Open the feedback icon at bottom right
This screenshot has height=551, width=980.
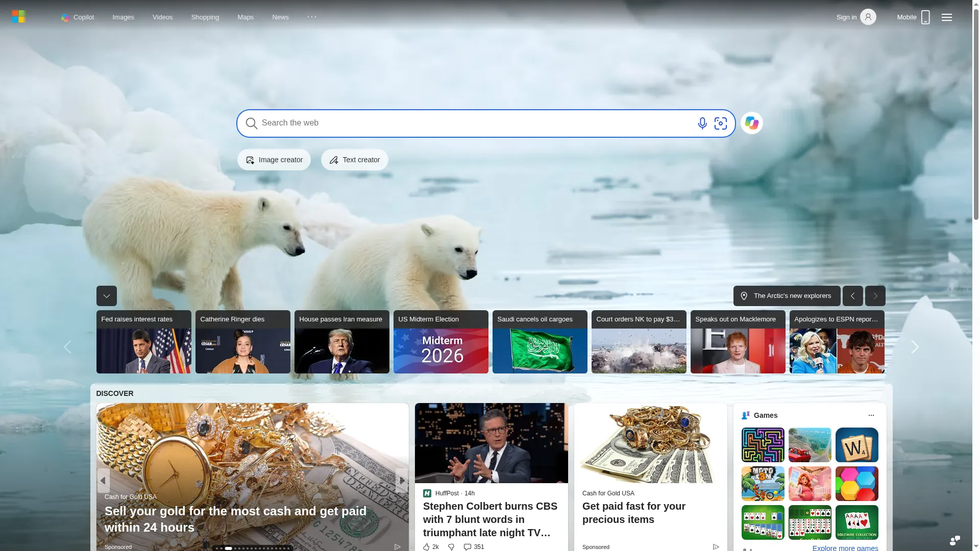click(955, 540)
